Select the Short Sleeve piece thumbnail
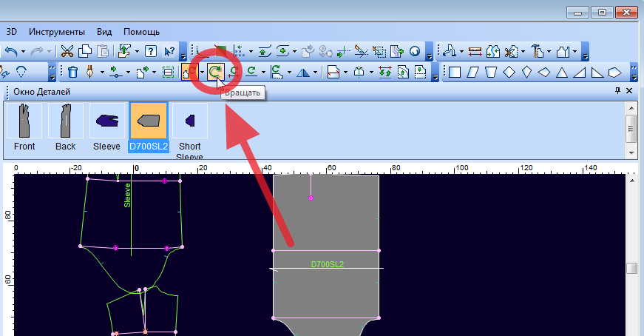This screenshot has width=644, height=336. (190, 130)
